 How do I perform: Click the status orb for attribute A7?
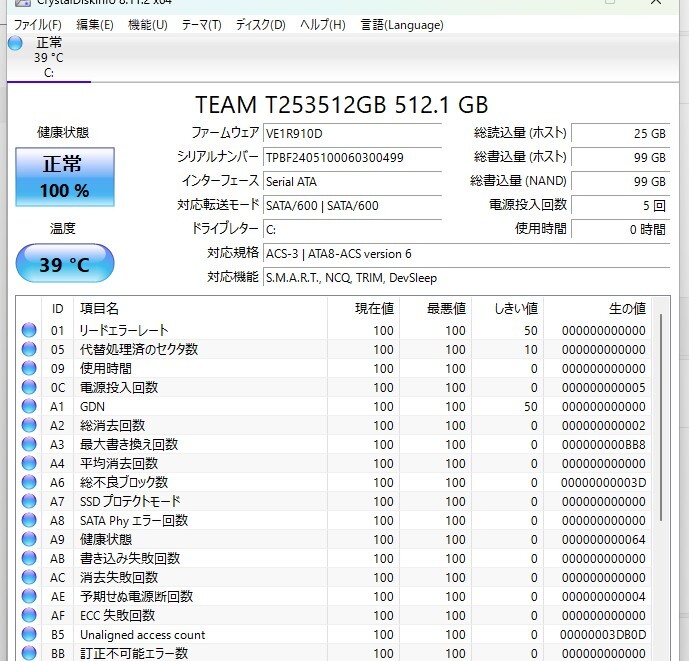pos(29,501)
